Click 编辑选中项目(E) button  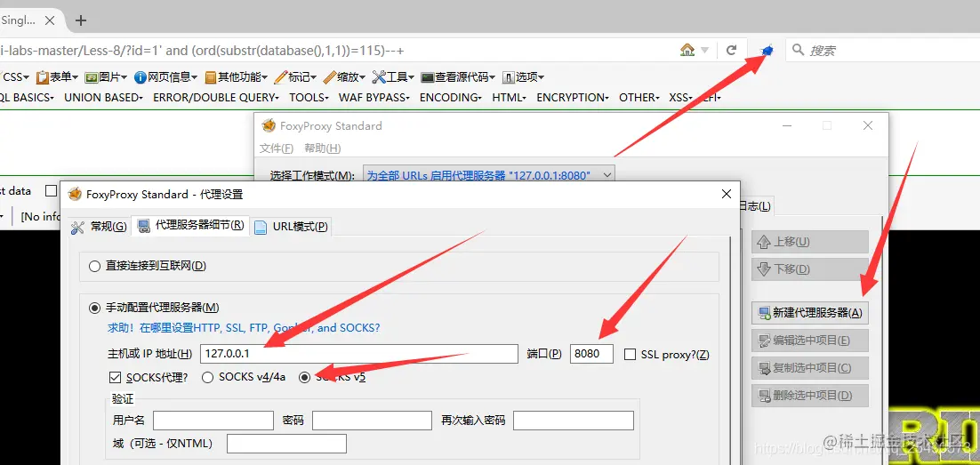tap(810, 341)
